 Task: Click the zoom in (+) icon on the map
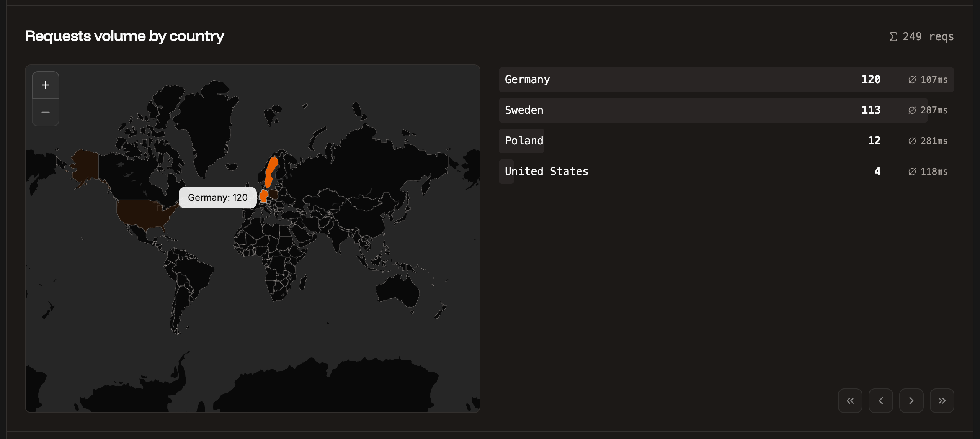pos(46,85)
